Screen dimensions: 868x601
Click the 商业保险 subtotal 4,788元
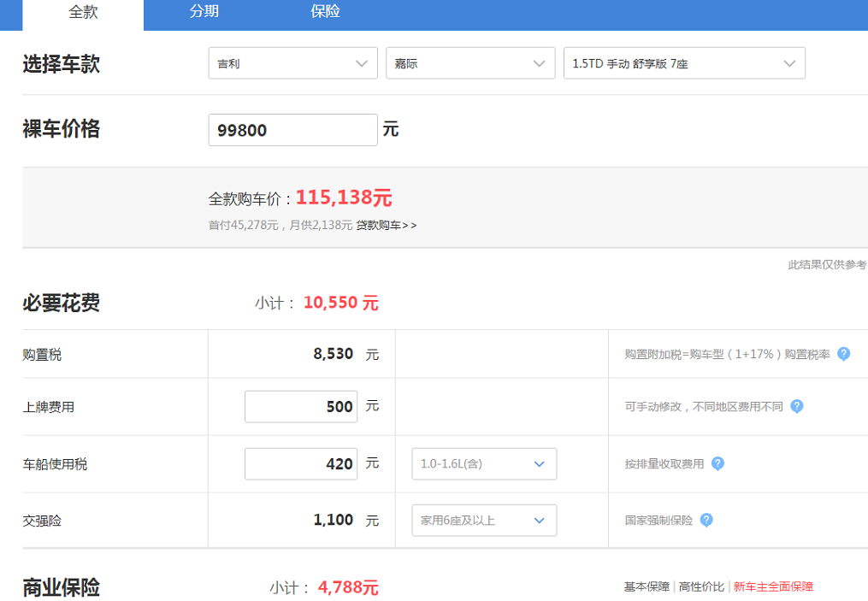click(348, 587)
